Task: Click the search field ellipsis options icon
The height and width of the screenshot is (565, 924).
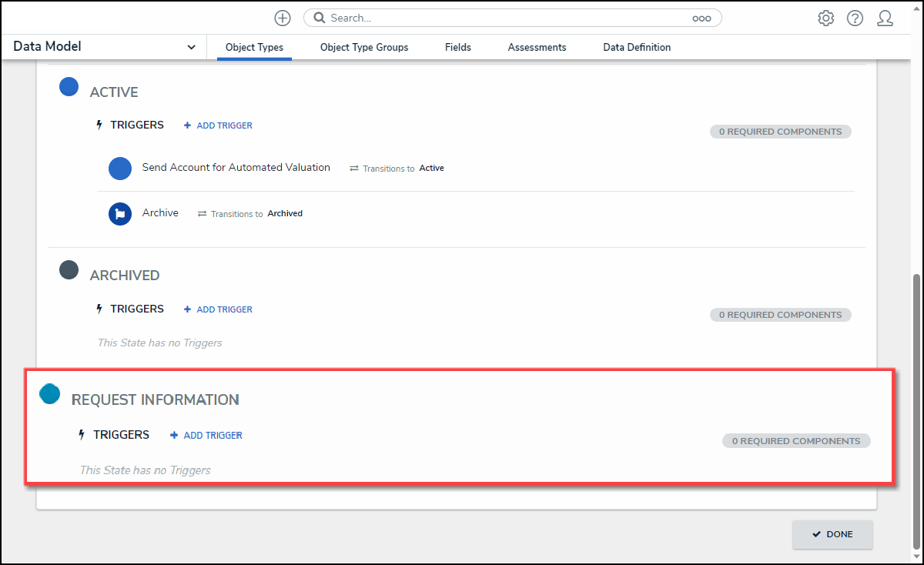Action: [701, 18]
